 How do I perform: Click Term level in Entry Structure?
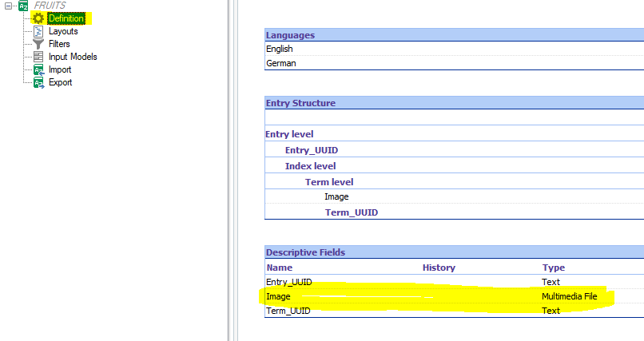pos(329,182)
